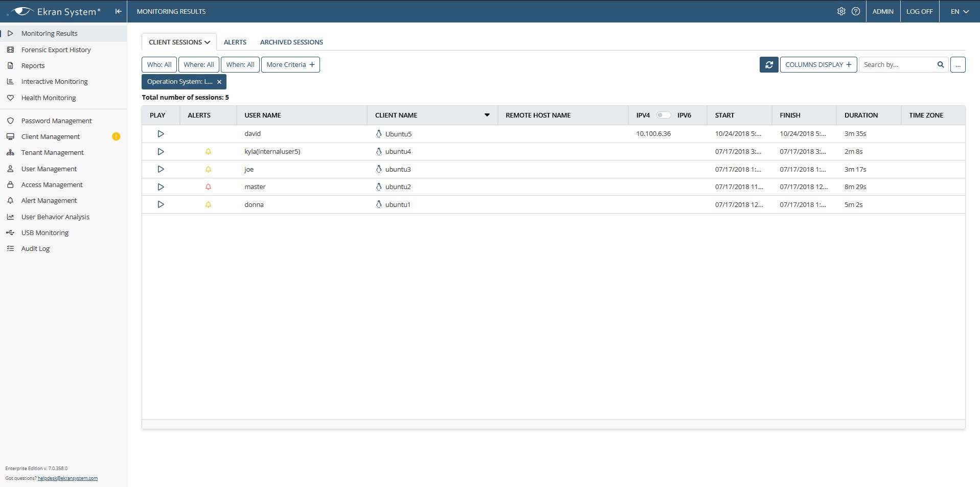Sort by Remote Host Name header

click(x=563, y=115)
